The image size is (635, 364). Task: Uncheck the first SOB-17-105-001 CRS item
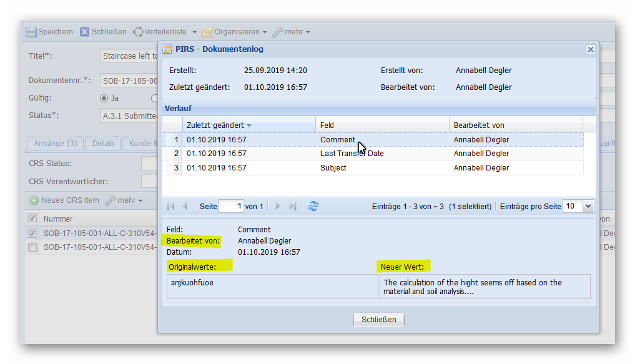33,233
